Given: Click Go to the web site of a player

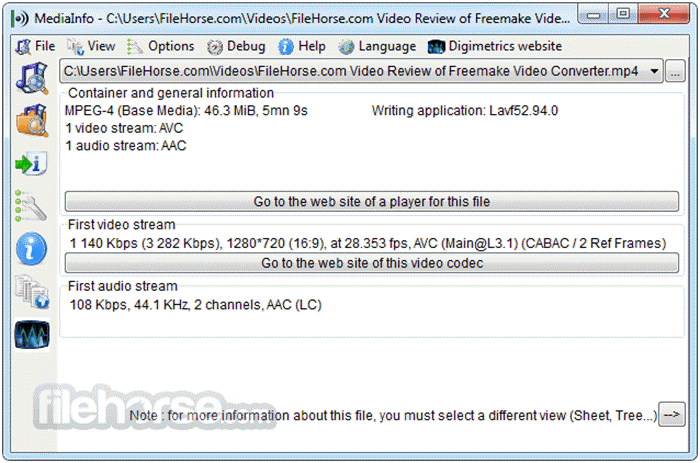Looking at the screenshot, I should (372, 201).
